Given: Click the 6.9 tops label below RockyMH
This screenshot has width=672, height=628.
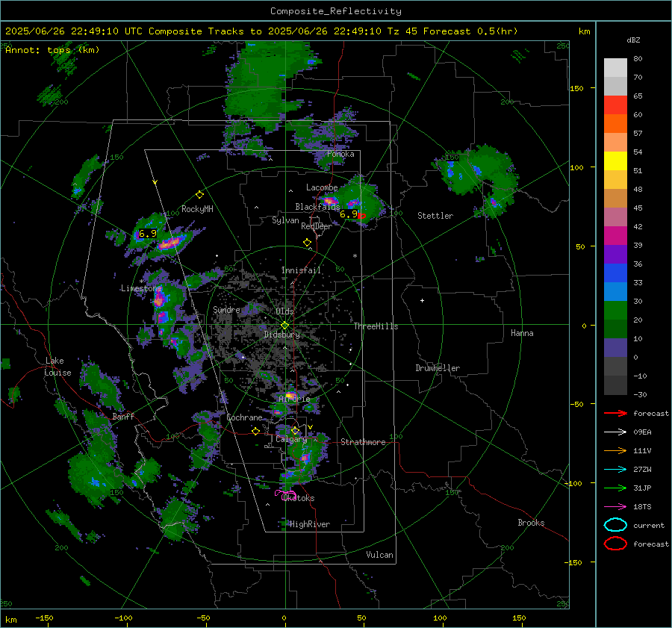Looking at the screenshot, I should pyautogui.click(x=148, y=234).
